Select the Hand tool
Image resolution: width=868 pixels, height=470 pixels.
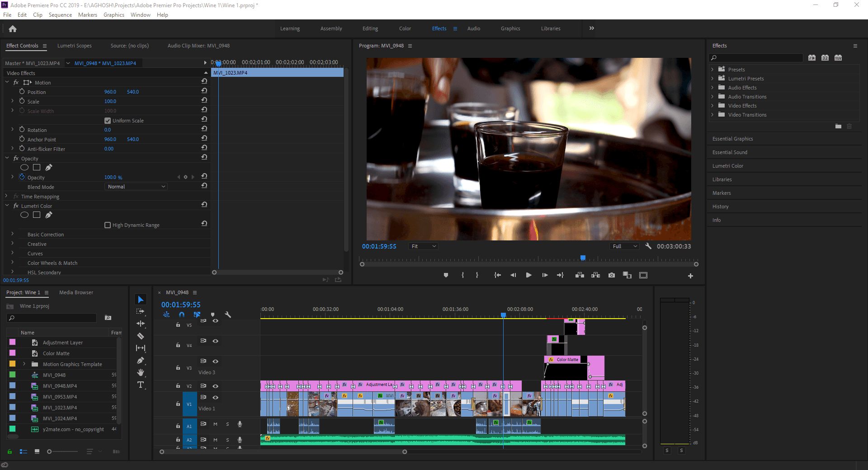pos(141,372)
